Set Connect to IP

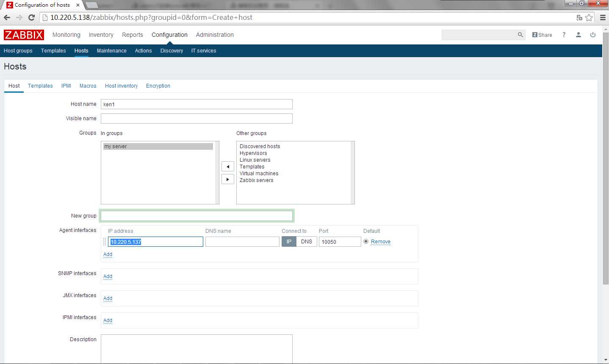[289, 241]
